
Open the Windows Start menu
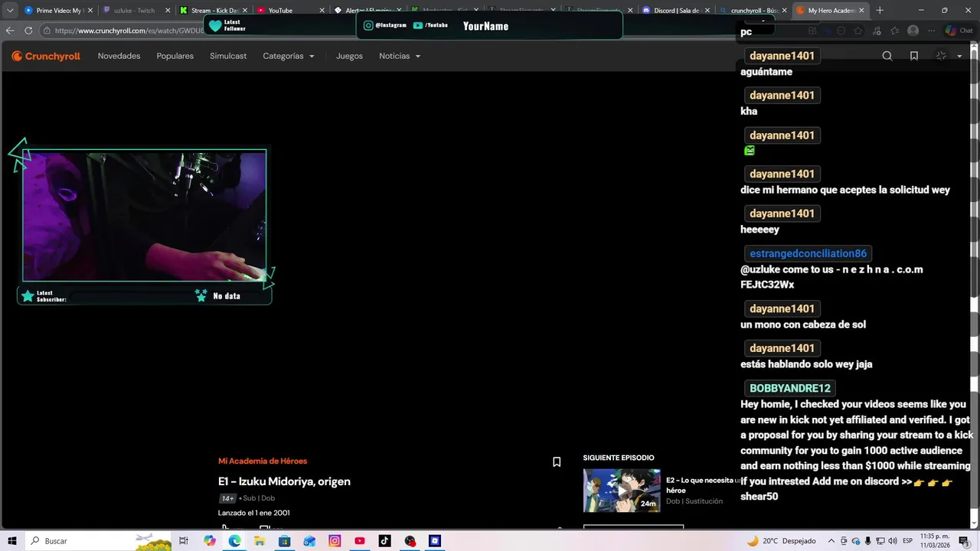[x=12, y=541]
